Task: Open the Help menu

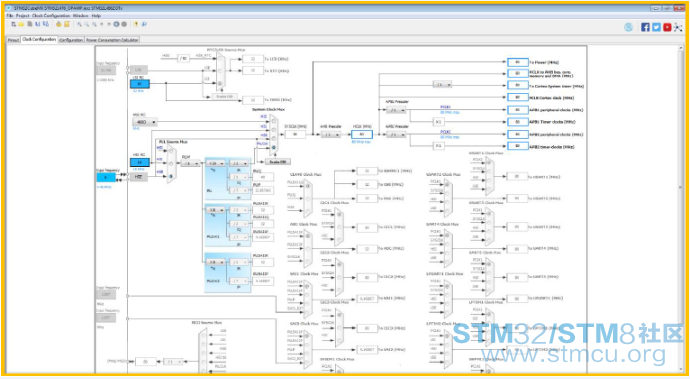Action: pos(96,16)
